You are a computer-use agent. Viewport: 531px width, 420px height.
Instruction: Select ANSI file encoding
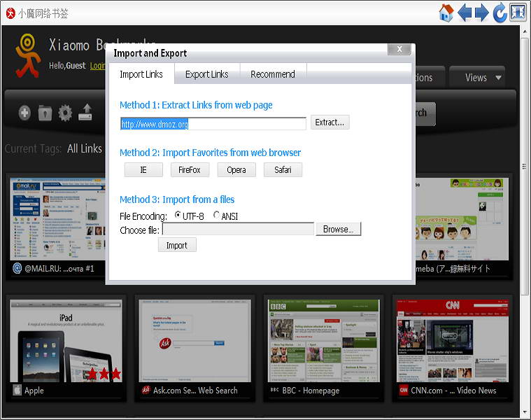216,216
